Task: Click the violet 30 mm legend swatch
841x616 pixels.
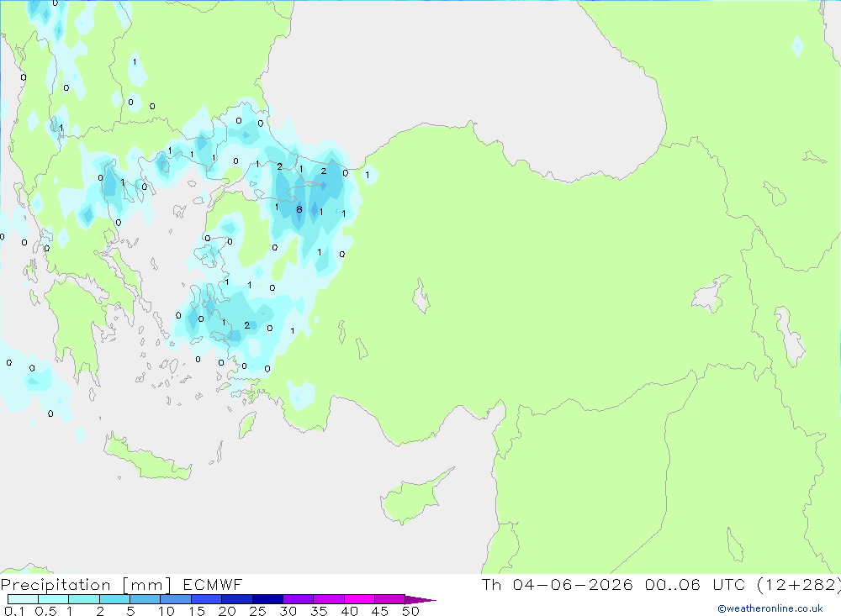Action: (x=299, y=599)
